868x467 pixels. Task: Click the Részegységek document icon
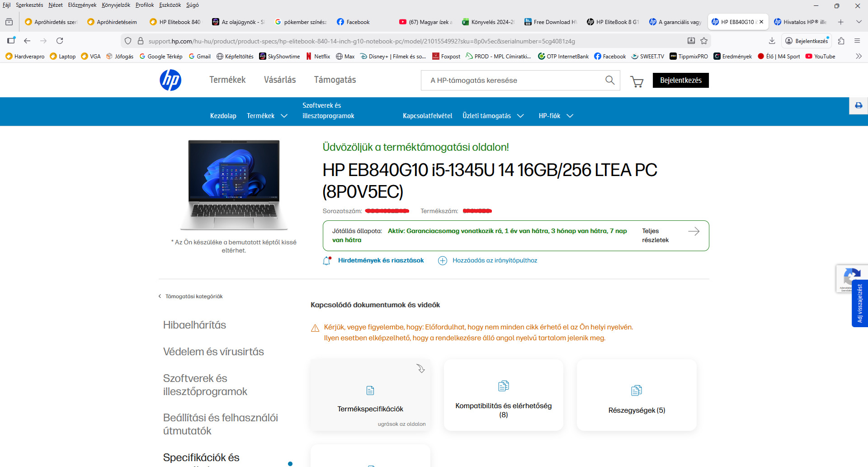tap(637, 391)
